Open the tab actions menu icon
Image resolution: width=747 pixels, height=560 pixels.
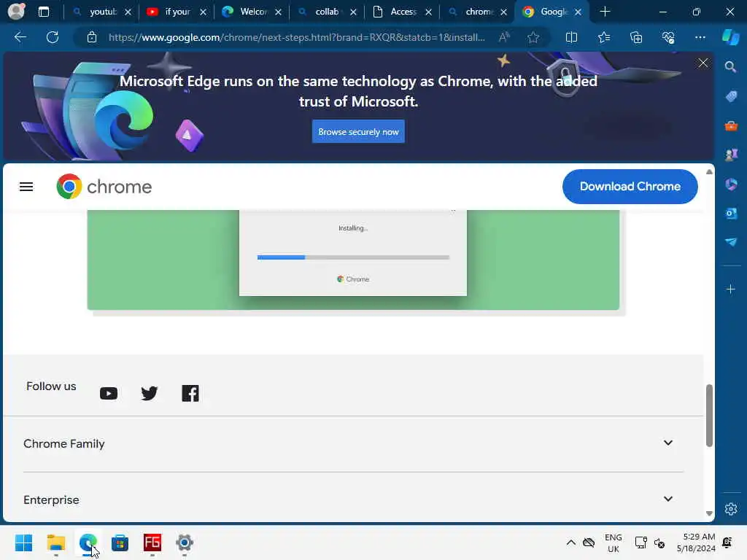(x=43, y=12)
